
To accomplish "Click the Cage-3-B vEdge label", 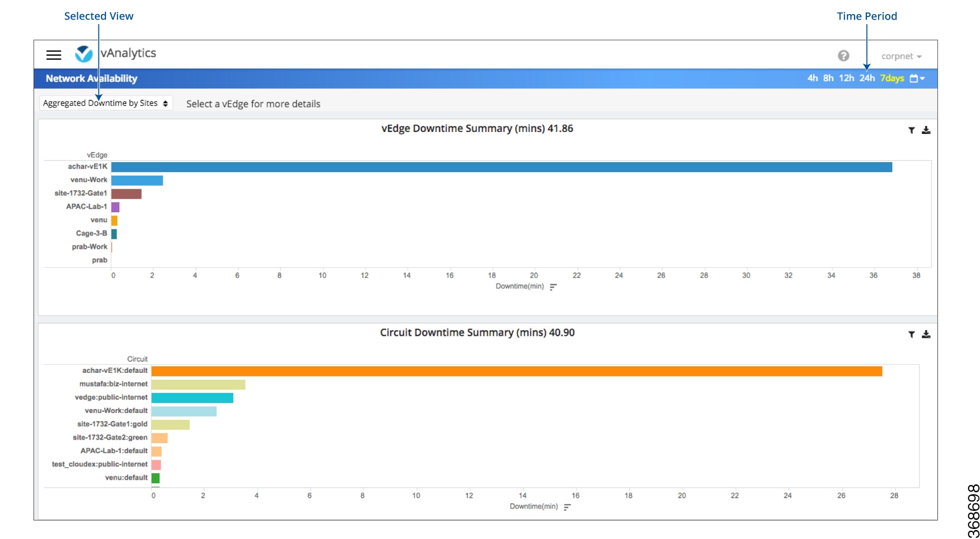I will 91,233.
